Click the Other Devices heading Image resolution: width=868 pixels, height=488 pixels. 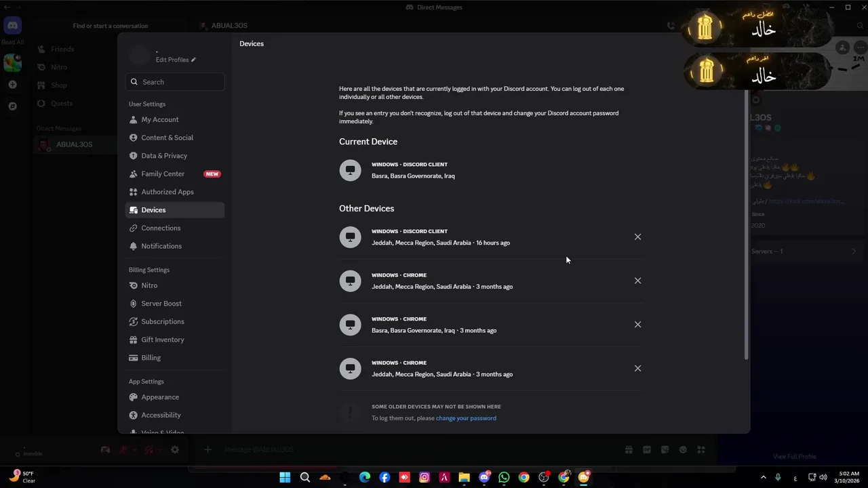click(x=366, y=208)
